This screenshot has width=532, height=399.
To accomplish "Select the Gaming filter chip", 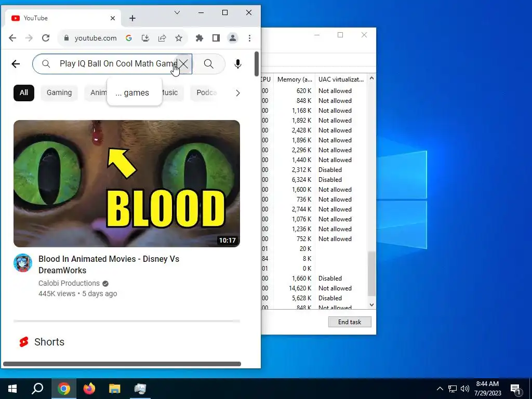I will tap(59, 92).
